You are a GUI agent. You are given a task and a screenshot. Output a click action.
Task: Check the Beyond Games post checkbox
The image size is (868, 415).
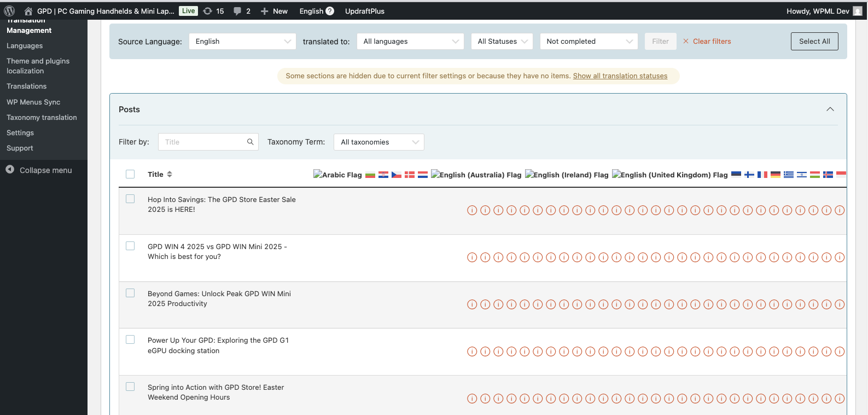[x=130, y=293]
